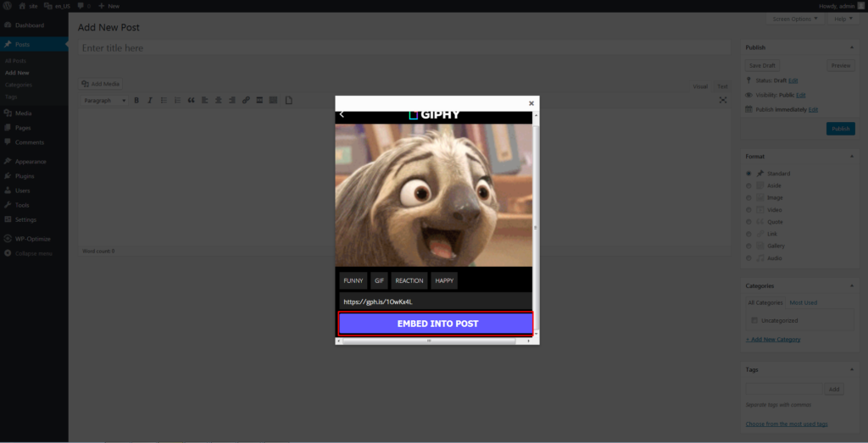Open the Users menu
868x443 pixels.
coord(23,191)
